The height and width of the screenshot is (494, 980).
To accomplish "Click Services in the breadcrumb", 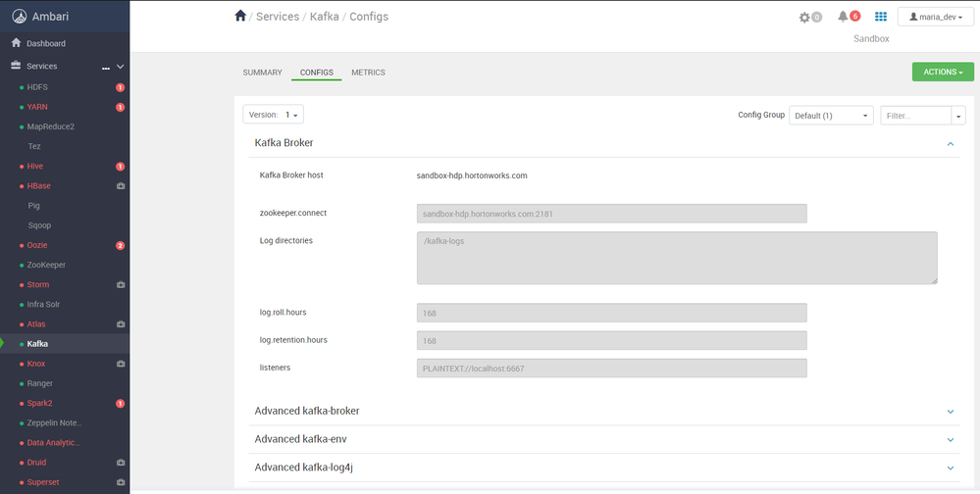I will 278,17.
